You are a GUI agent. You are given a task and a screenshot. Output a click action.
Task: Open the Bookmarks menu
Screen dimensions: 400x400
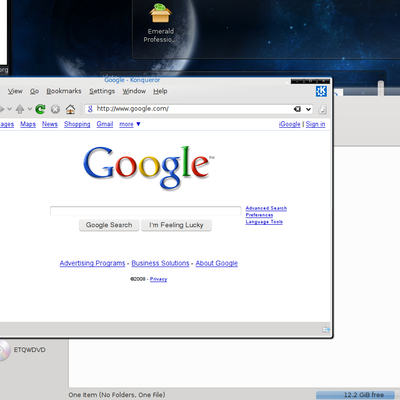(64, 91)
